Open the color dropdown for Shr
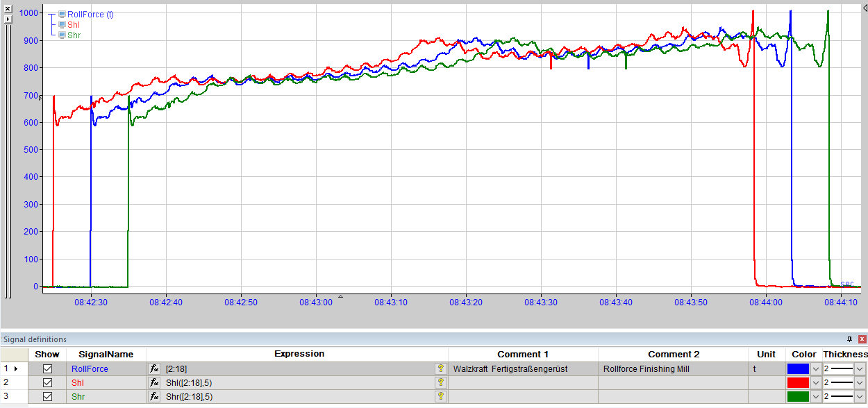 [816, 396]
